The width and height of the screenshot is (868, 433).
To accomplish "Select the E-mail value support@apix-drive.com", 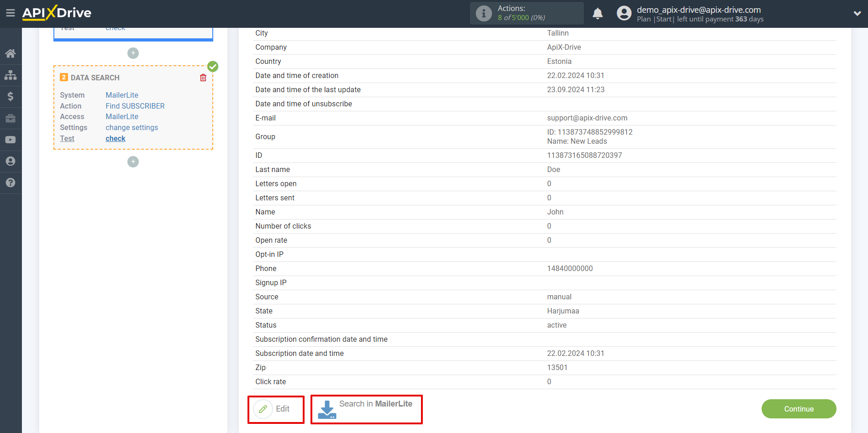I will click(587, 118).
